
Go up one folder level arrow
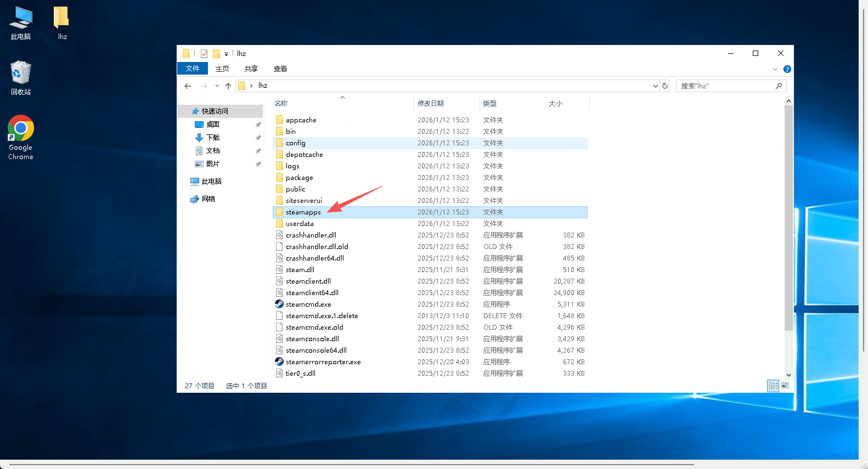tap(228, 86)
